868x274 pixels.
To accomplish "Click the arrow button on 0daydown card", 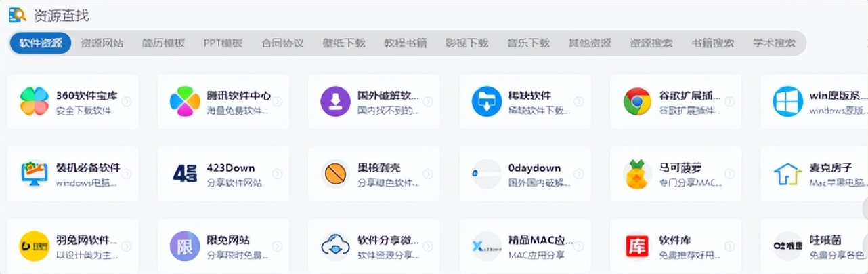I will tap(578, 174).
